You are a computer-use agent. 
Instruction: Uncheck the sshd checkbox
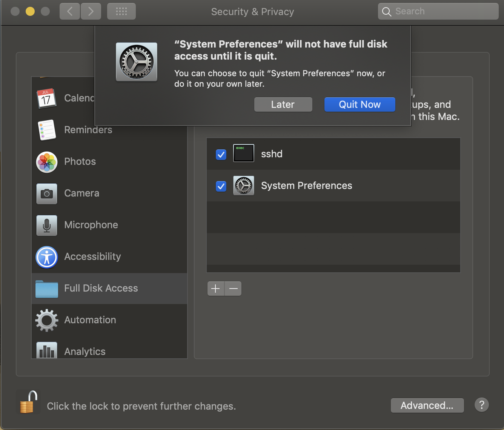click(221, 154)
